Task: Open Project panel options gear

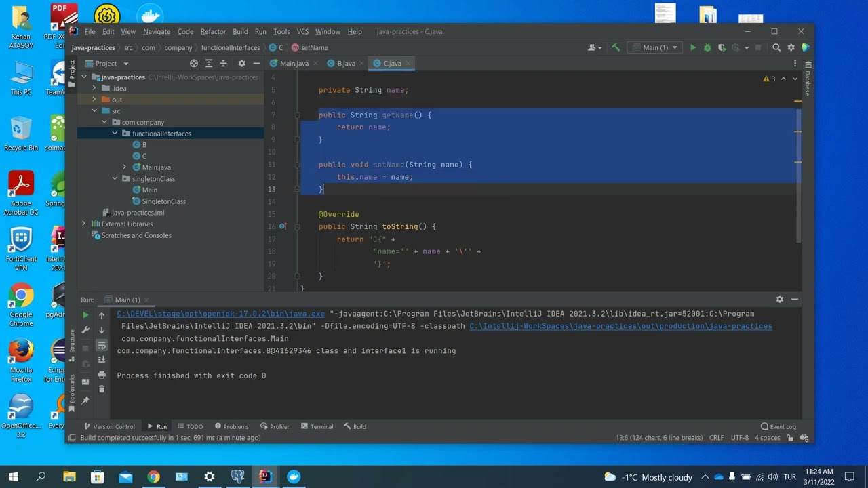Action: [241, 63]
